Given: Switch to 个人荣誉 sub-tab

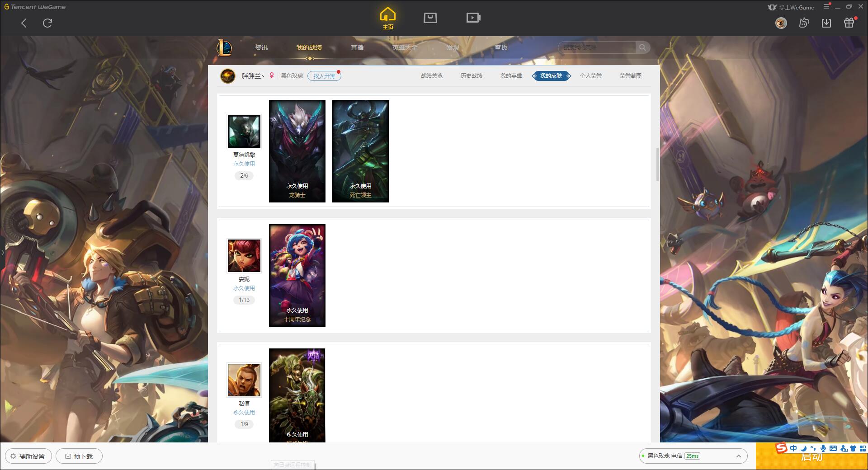Looking at the screenshot, I should [x=591, y=76].
